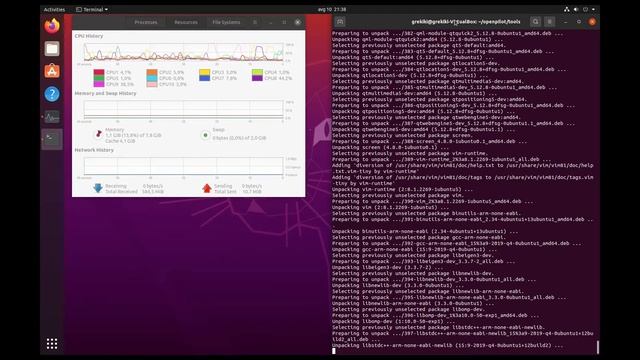Click the Terminal window scrollbar

[x=598, y=347]
